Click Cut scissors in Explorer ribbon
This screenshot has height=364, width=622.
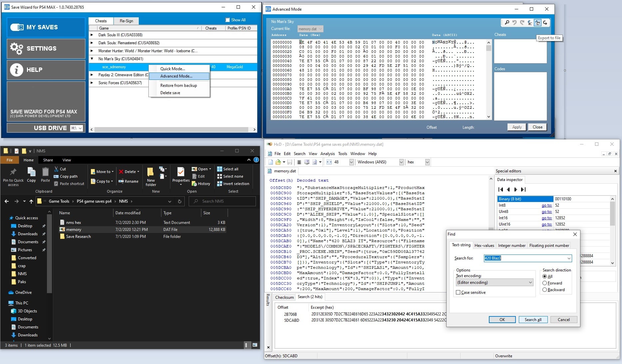[x=60, y=169]
